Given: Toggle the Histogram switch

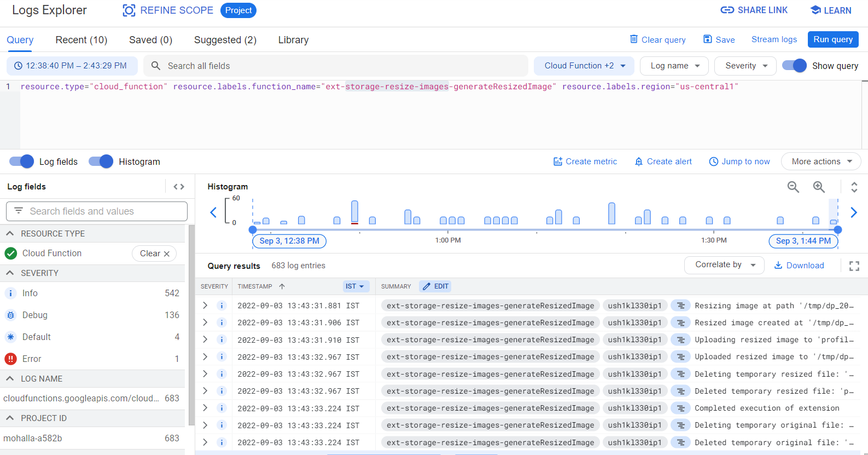Looking at the screenshot, I should 101,162.
